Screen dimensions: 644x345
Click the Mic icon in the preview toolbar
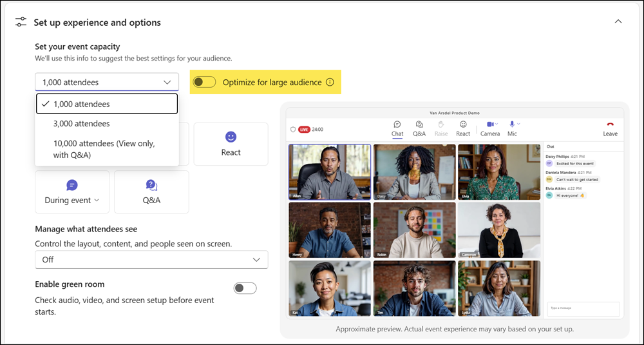[x=512, y=124]
